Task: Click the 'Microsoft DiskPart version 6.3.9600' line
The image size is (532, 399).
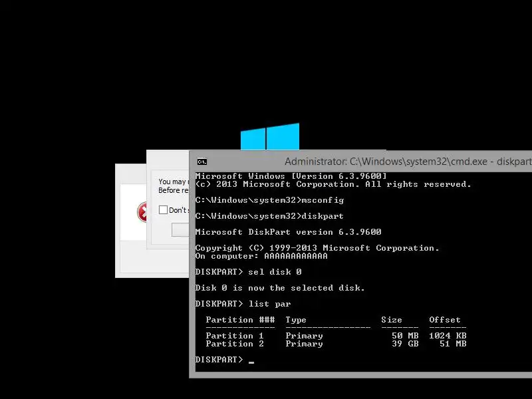Action: pos(289,231)
